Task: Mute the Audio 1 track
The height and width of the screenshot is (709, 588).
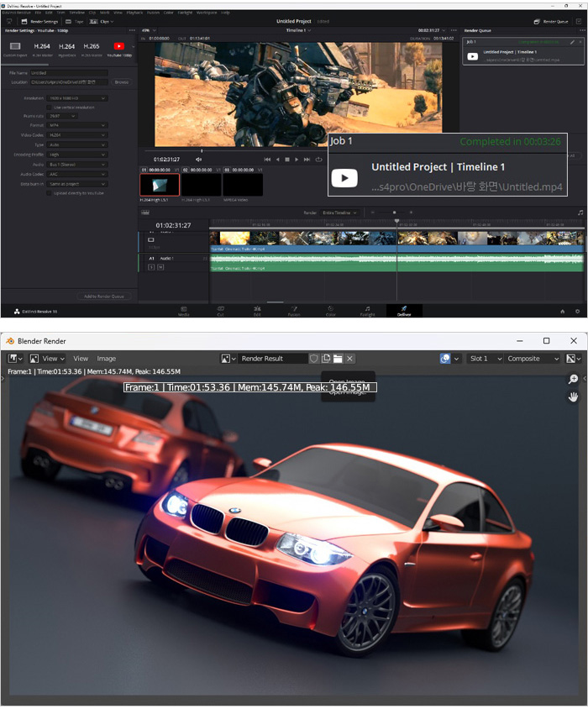Action: coord(160,267)
